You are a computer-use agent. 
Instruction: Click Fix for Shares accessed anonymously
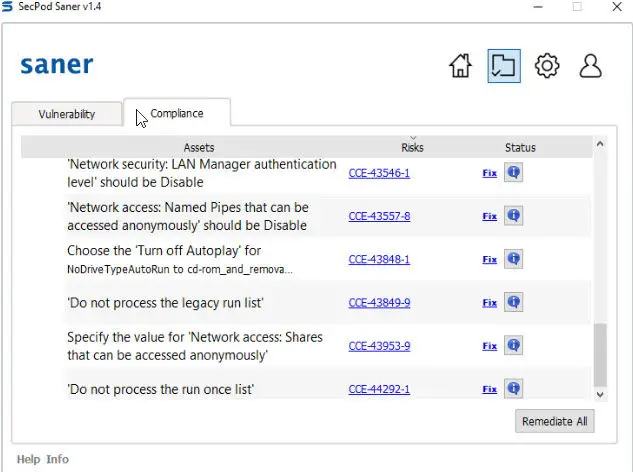pyautogui.click(x=489, y=346)
